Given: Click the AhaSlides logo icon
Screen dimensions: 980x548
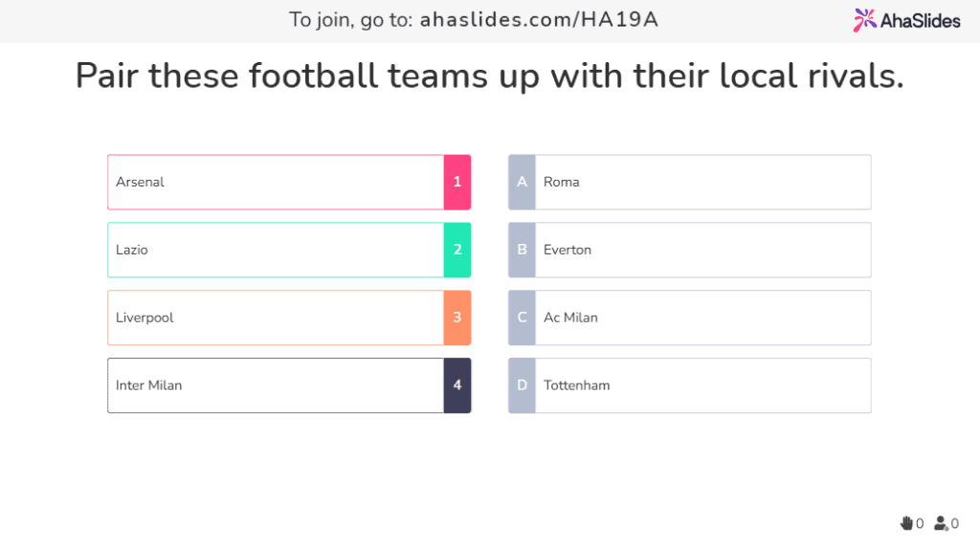Looking at the screenshot, I should 865,19.
